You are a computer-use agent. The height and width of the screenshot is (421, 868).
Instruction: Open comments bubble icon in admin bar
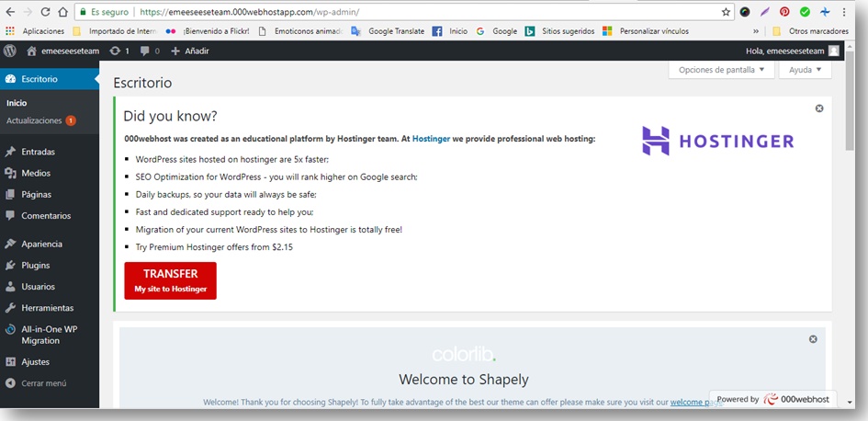(150, 51)
